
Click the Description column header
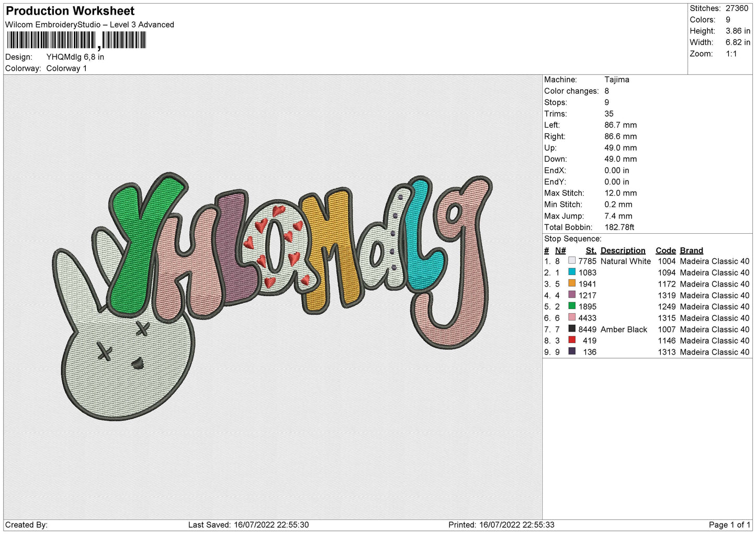[623, 251]
